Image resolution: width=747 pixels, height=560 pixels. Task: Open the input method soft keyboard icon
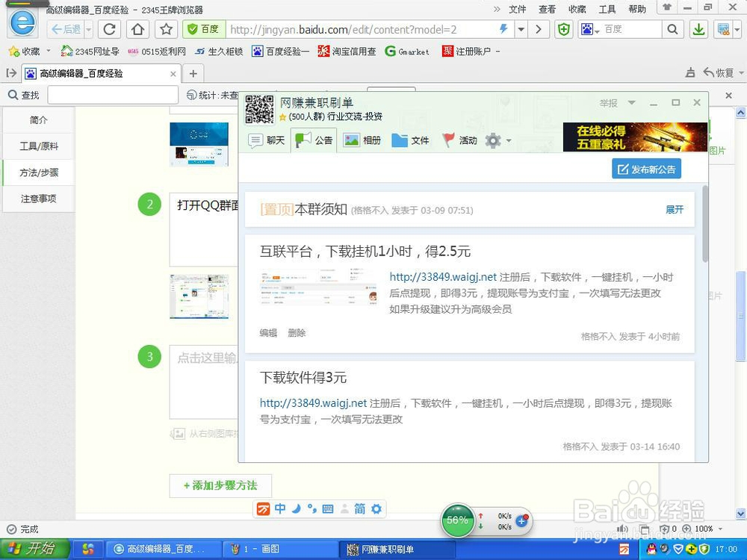[x=328, y=509]
